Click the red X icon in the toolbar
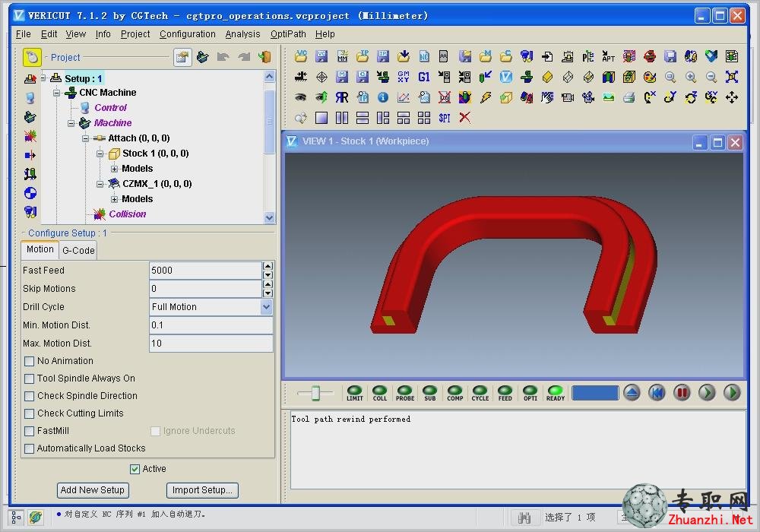 coord(465,118)
